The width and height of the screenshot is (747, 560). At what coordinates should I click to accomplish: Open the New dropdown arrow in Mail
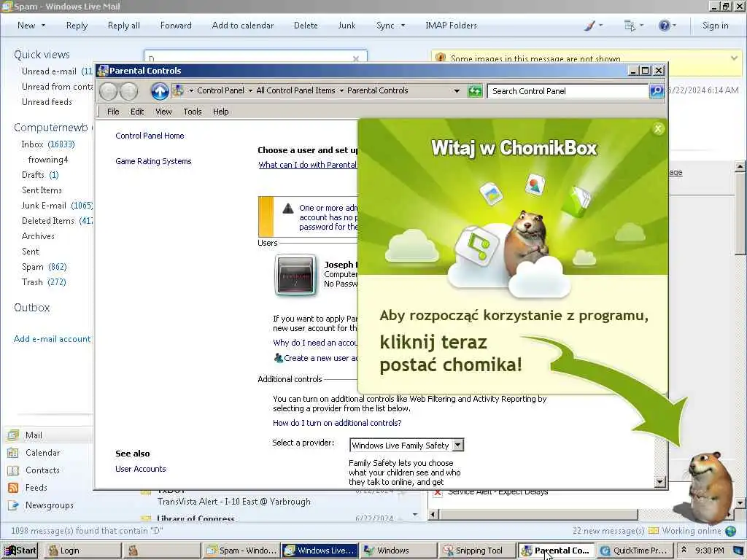click(43, 26)
